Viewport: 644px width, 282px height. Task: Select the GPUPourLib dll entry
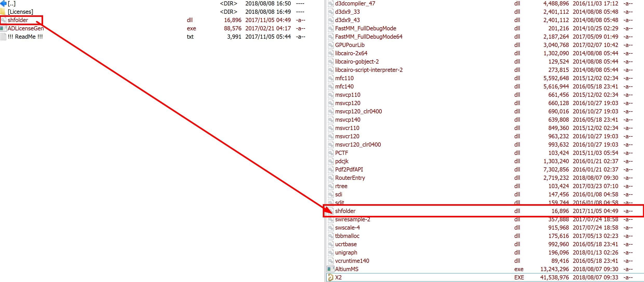coord(350,45)
